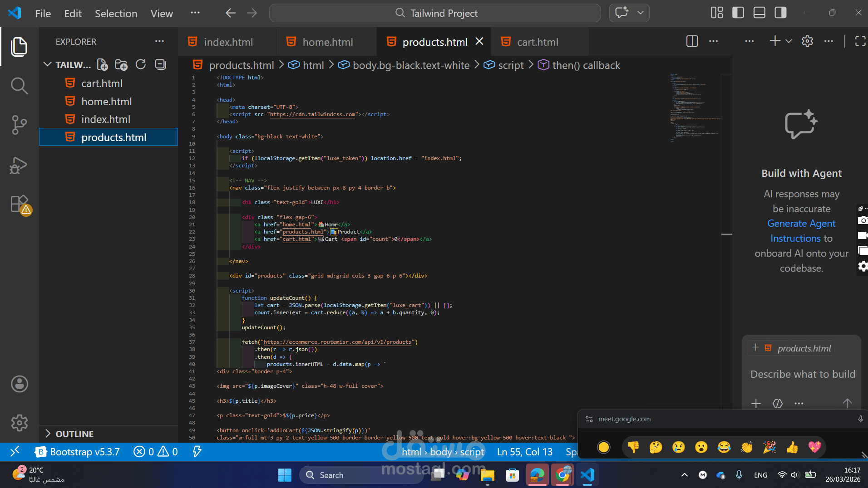Maximize the chat panel
The width and height of the screenshot is (868, 488).
[x=860, y=41]
